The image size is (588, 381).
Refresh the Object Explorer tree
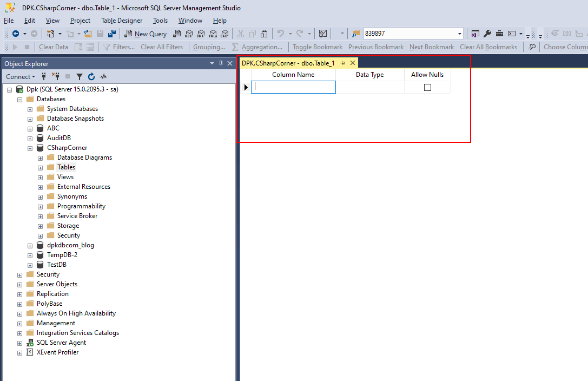coord(91,76)
